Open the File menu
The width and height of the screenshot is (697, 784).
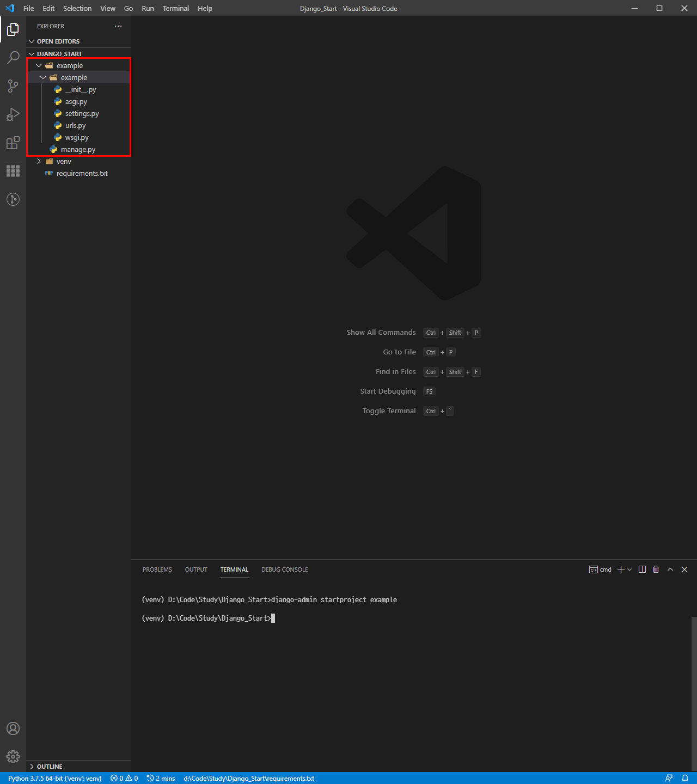pos(29,8)
